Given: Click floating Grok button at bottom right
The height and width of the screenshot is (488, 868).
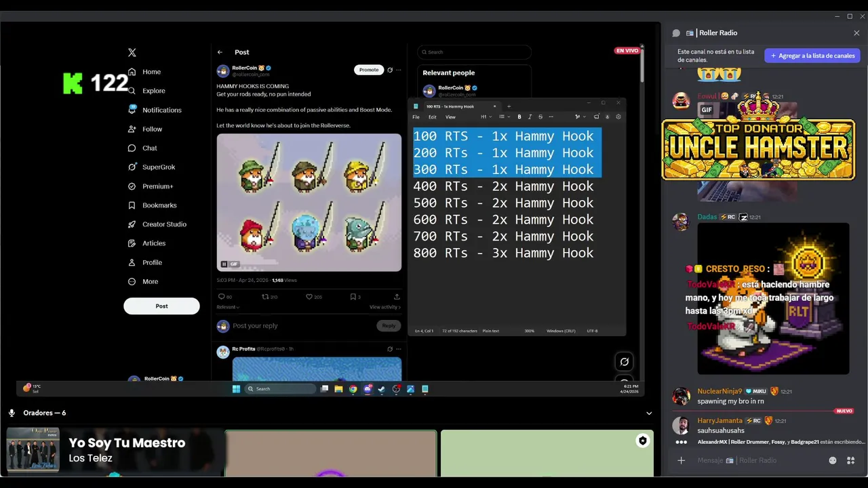Looking at the screenshot, I should (625, 362).
